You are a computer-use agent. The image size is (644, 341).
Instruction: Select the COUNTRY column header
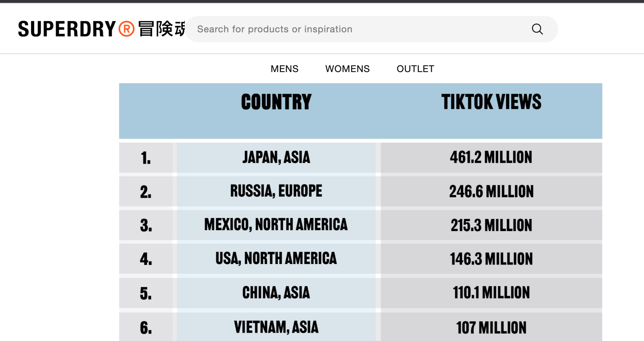point(276,102)
